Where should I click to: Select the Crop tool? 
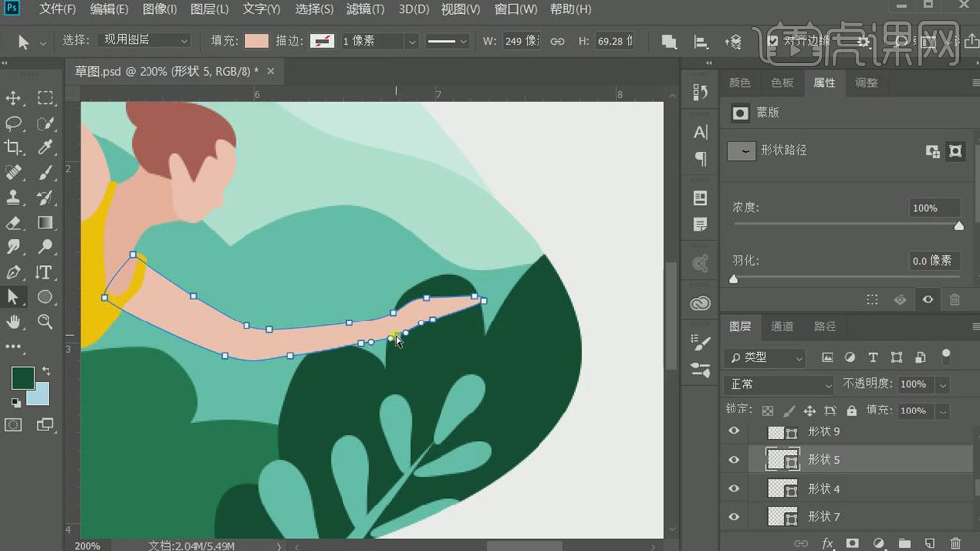click(14, 148)
